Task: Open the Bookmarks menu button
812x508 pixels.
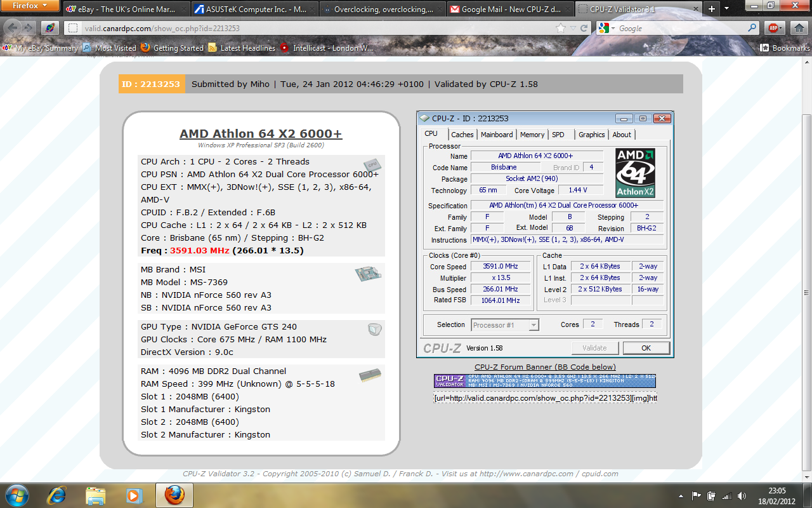Action: [x=785, y=48]
